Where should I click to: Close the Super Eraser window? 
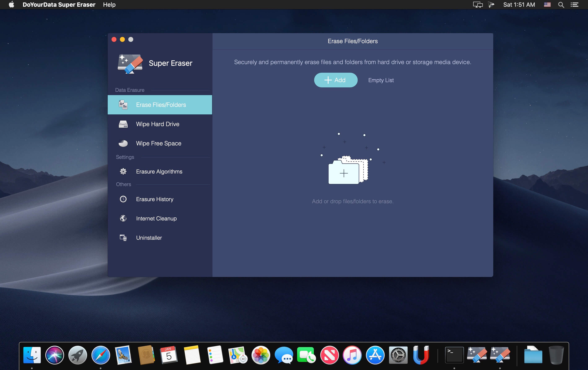click(114, 40)
